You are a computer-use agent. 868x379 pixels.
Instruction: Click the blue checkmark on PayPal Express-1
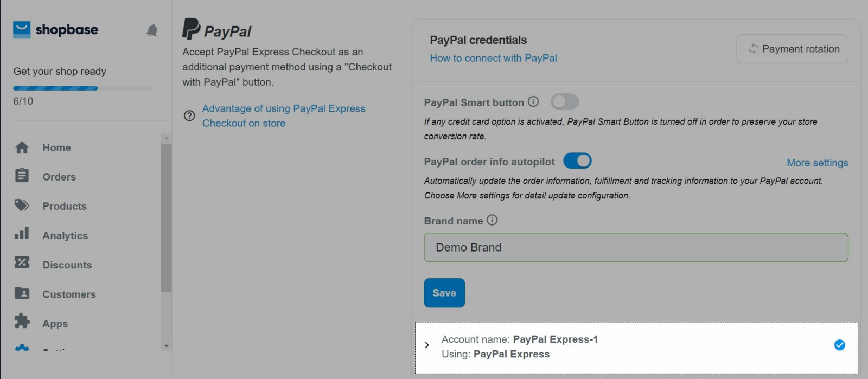pyautogui.click(x=839, y=345)
